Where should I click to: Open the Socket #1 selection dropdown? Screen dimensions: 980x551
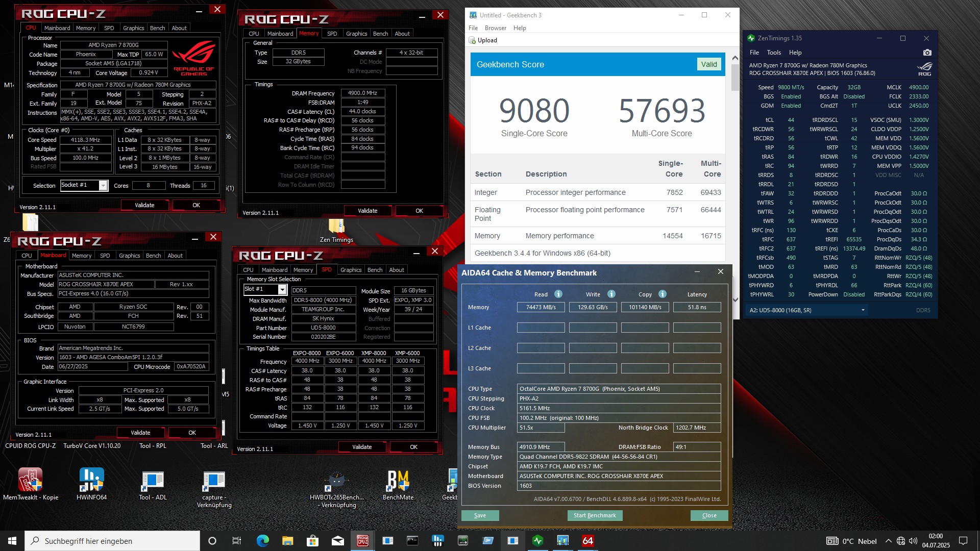(x=103, y=185)
